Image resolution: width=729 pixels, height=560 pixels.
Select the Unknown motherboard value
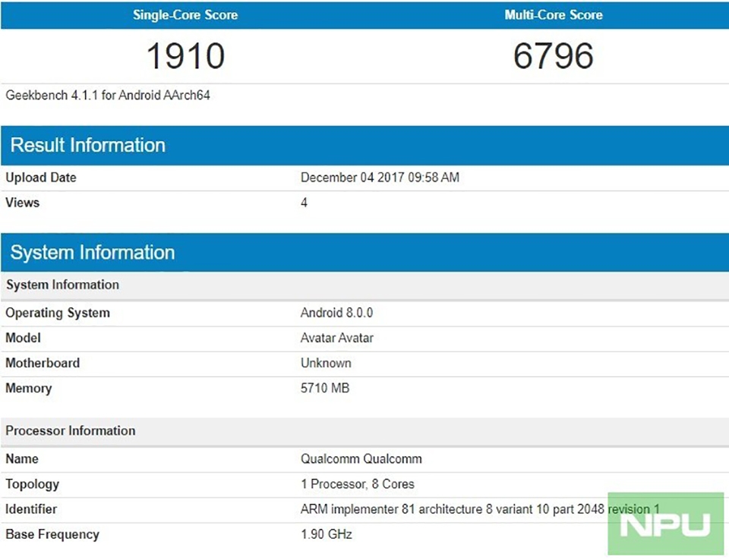click(x=326, y=363)
